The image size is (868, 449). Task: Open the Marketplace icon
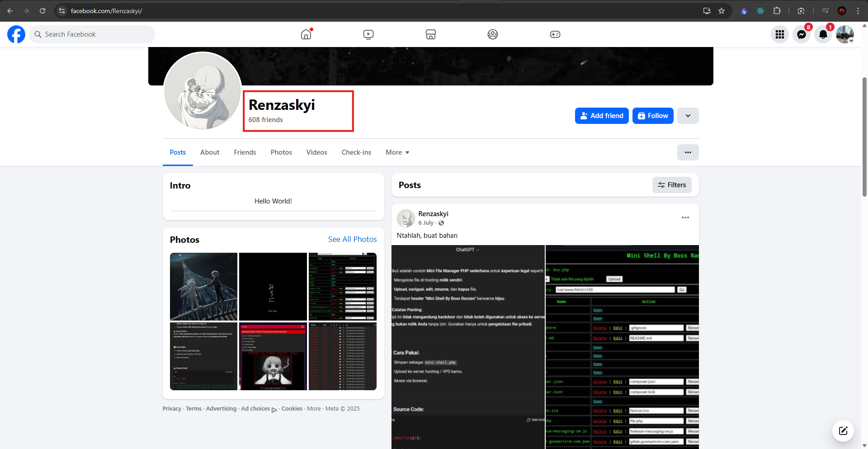coord(431,34)
